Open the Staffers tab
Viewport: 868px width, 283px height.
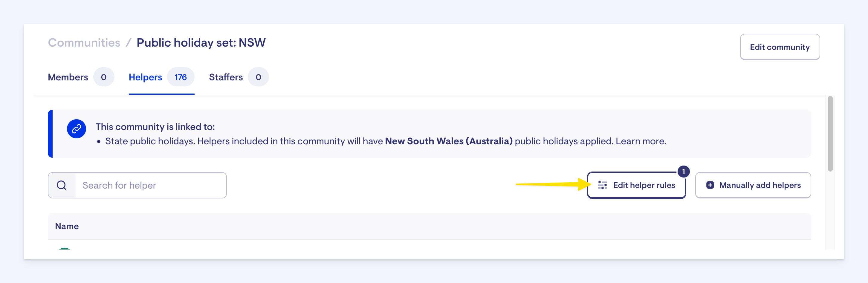[x=226, y=77]
